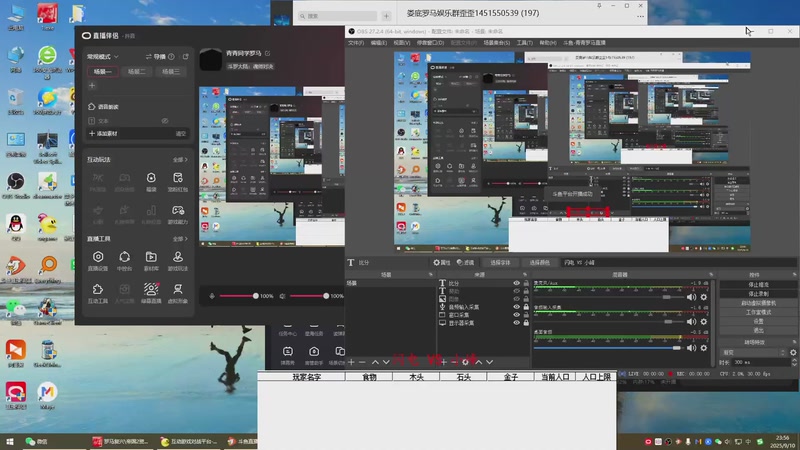The width and height of the screenshot is (800, 450).
Task: Click the 停止推流 button in OBS controls
Action: click(x=758, y=285)
